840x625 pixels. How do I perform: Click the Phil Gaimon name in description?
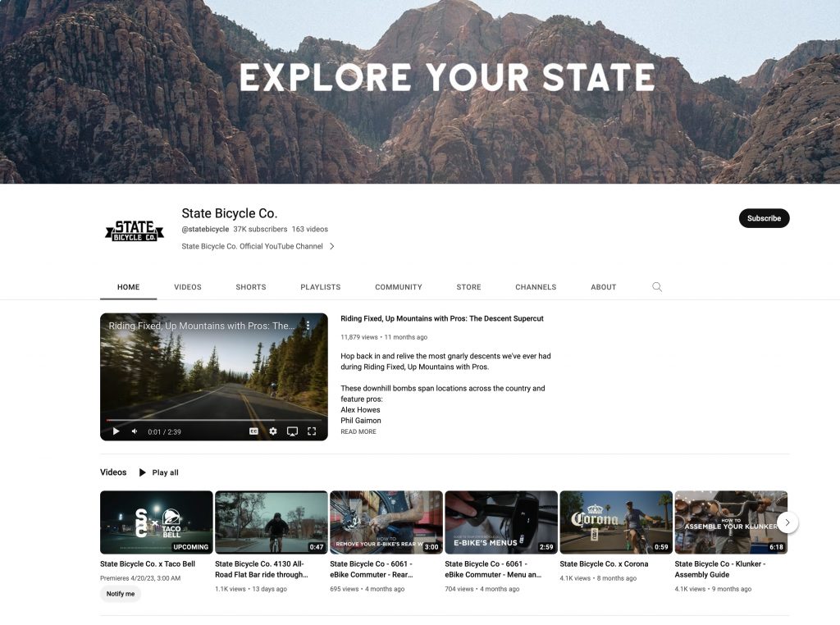[361, 421]
